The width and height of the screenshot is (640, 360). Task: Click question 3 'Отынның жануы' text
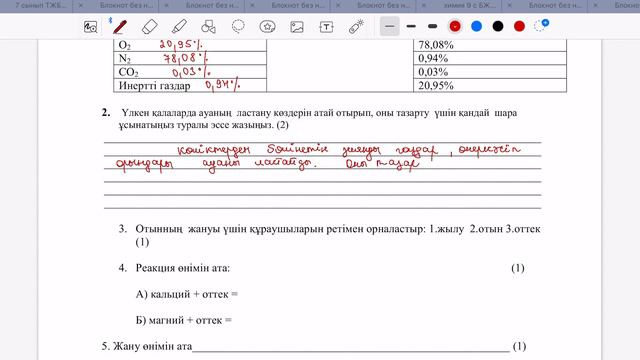coord(338,235)
